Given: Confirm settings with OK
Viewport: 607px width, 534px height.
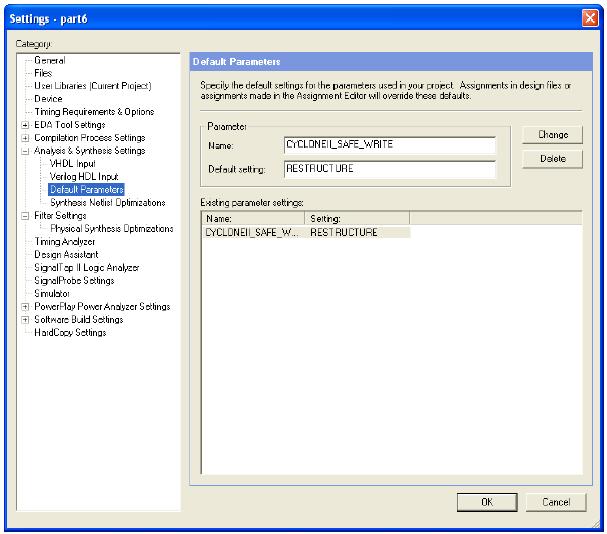Looking at the screenshot, I should tap(487, 502).
